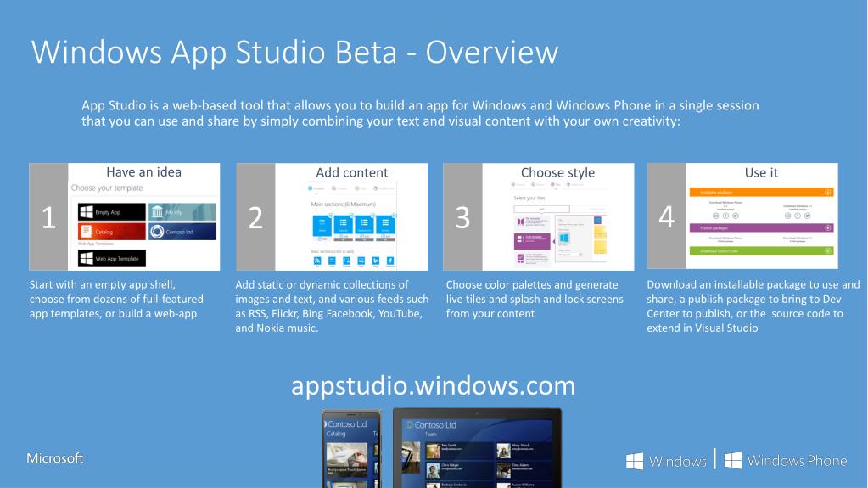The image size is (868, 488).
Task: Select the Contoso Ltd template tile
Action: tap(182, 232)
